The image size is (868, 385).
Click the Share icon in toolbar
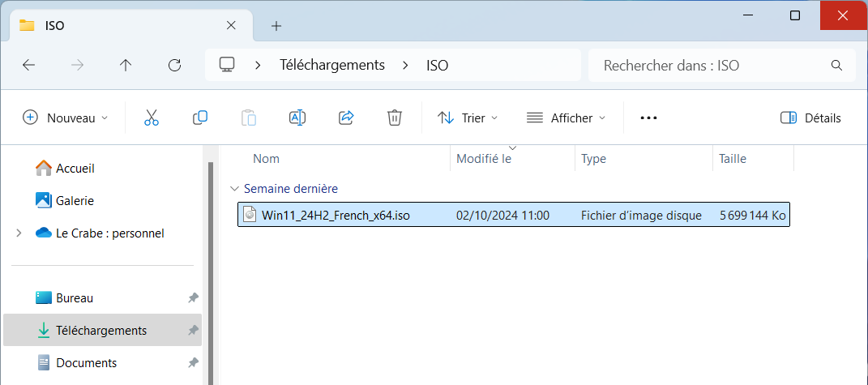[x=346, y=118]
